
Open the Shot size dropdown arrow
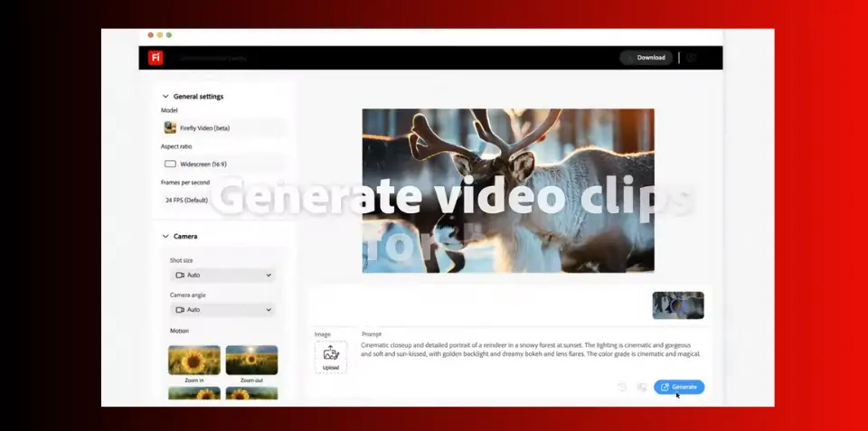coord(269,275)
